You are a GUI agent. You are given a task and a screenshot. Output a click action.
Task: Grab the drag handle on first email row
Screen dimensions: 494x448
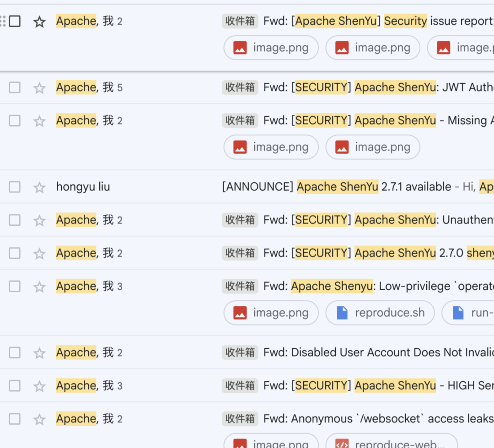tap(3, 21)
